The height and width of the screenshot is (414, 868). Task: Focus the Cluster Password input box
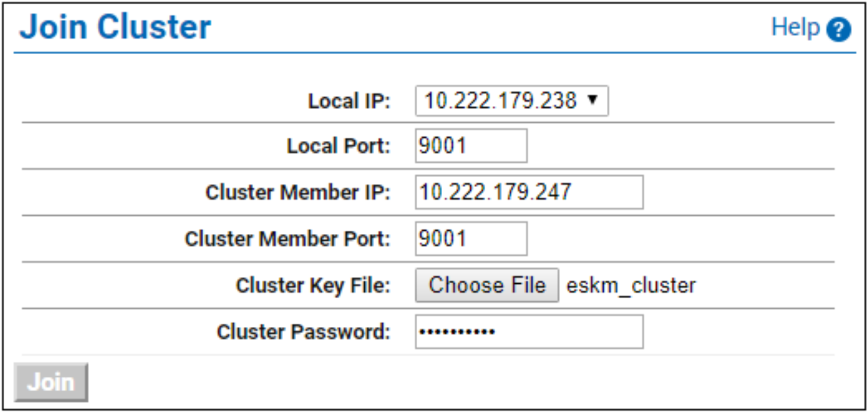[529, 332]
